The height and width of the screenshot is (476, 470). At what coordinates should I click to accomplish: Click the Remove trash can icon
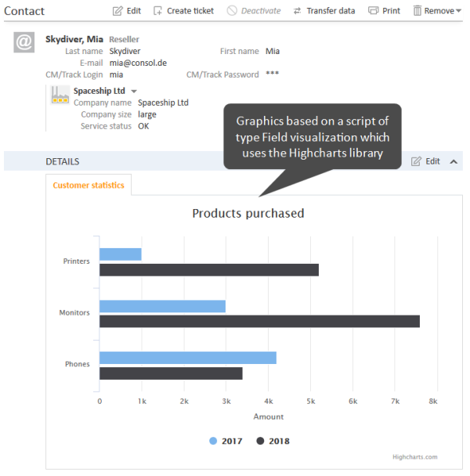[418, 11]
